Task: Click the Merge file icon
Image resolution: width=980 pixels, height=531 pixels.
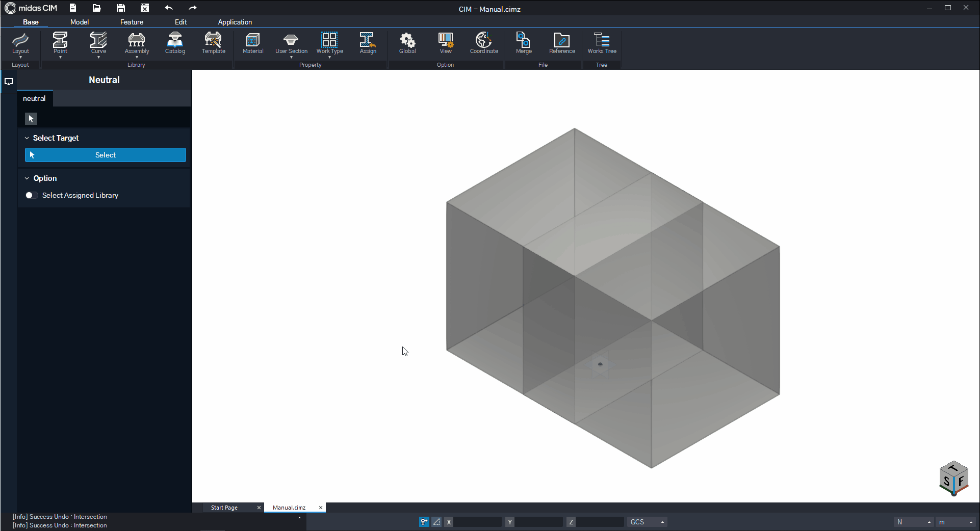Action: pos(524,43)
